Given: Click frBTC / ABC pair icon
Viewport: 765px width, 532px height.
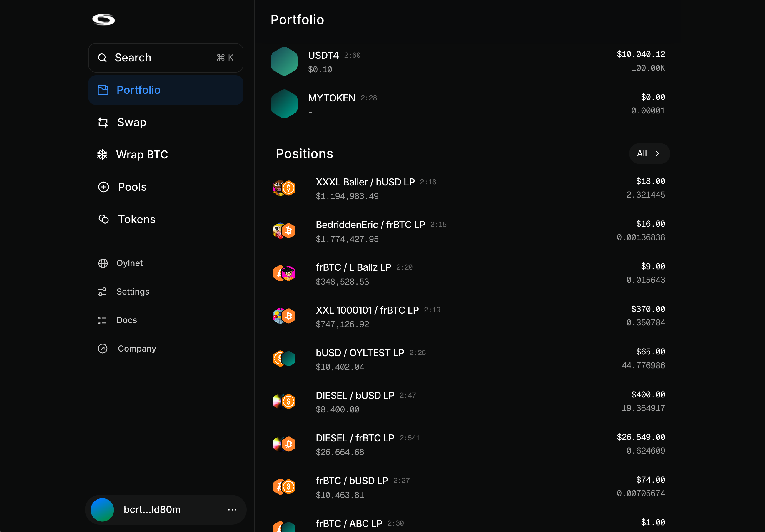Looking at the screenshot, I should (284, 527).
